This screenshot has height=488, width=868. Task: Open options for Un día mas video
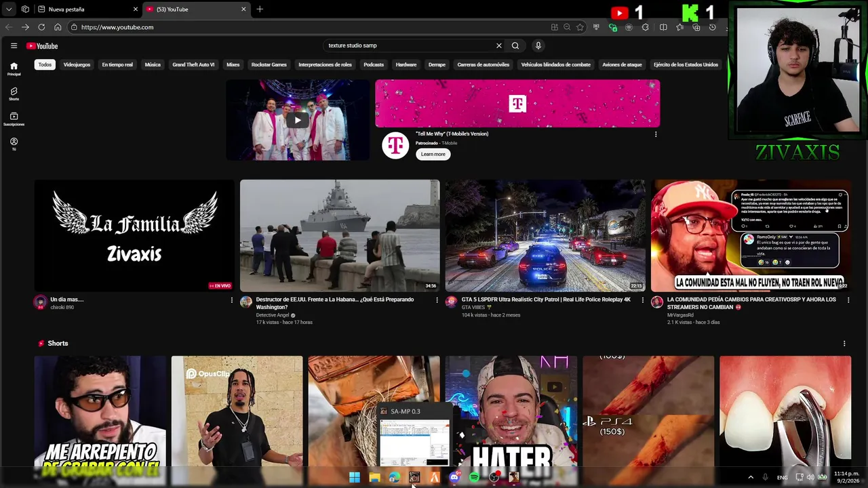coord(231,300)
